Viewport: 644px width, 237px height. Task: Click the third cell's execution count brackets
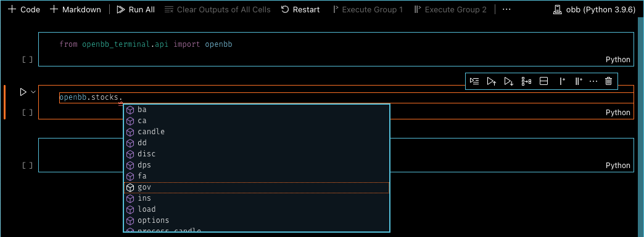point(27,166)
